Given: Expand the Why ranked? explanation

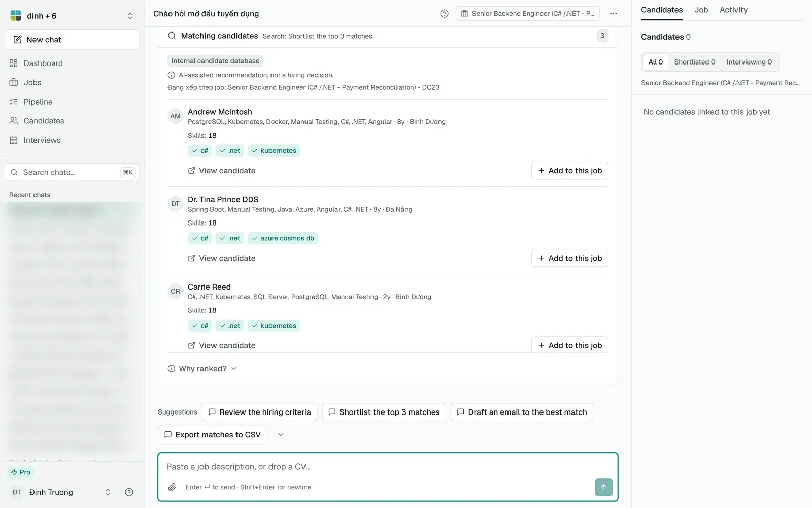Looking at the screenshot, I should pos(202,369).
